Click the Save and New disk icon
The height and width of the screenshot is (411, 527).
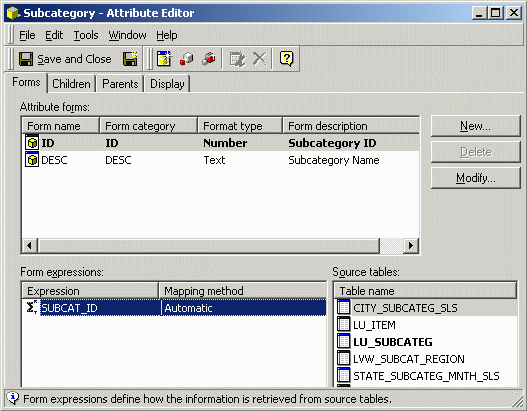click(130, 59)
